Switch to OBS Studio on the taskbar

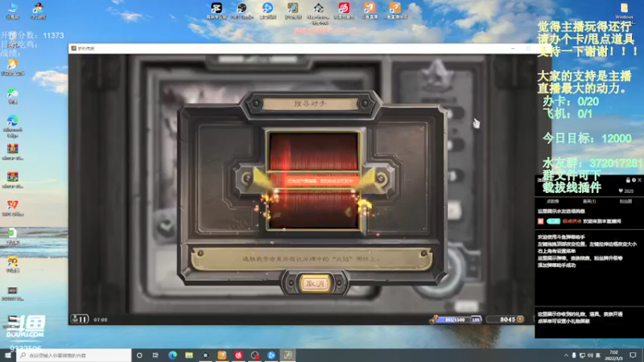pyautogui.click(x=254, y=355)
